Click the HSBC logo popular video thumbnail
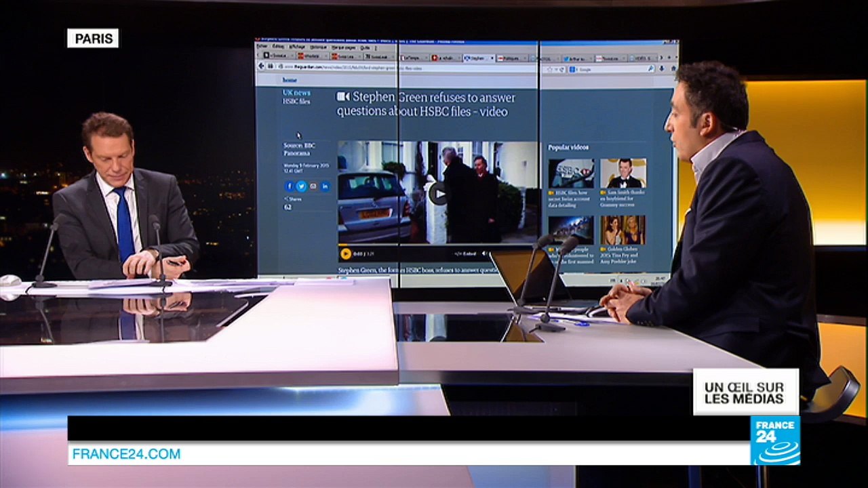The width and height of the screenshot is (868, 488). (571, 174)
